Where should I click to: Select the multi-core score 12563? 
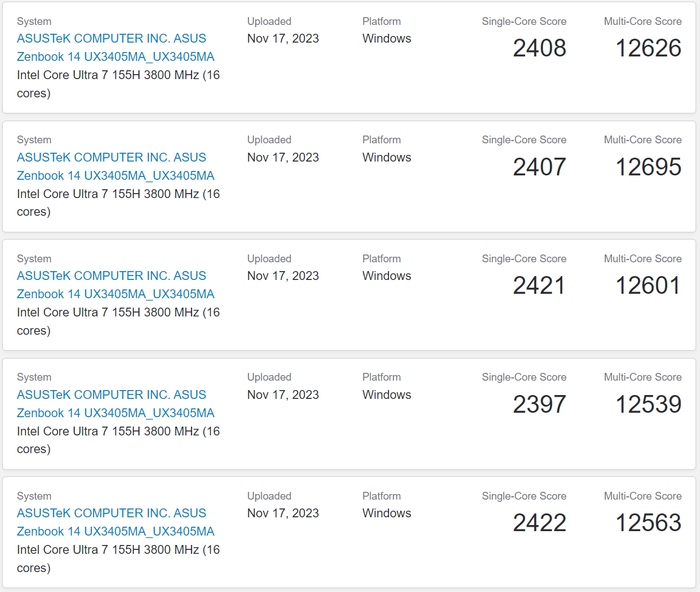click(648, 523)
